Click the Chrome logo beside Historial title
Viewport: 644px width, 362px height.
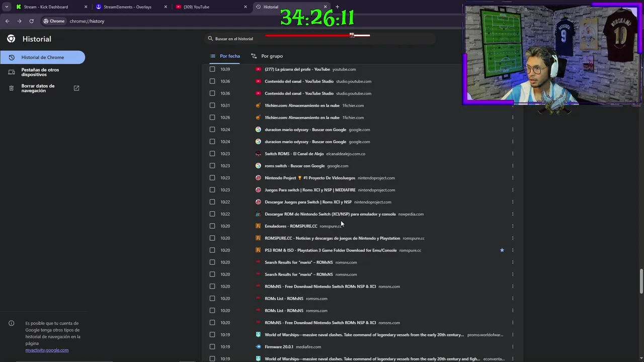pyautogui.click(x=11, y=39)
